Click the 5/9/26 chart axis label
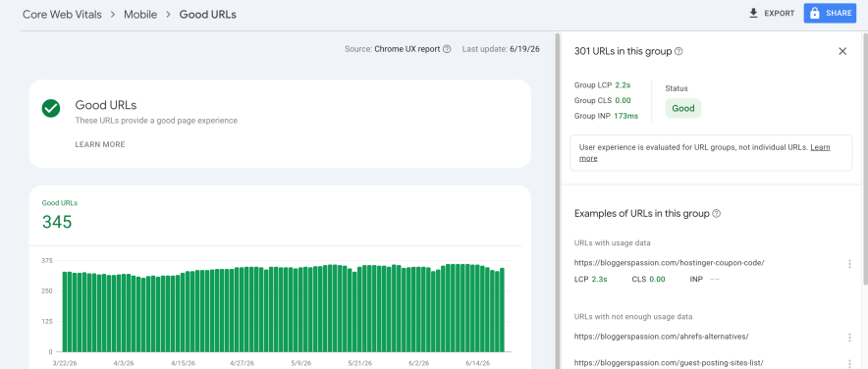868x369 pixels. pos(301,363)
